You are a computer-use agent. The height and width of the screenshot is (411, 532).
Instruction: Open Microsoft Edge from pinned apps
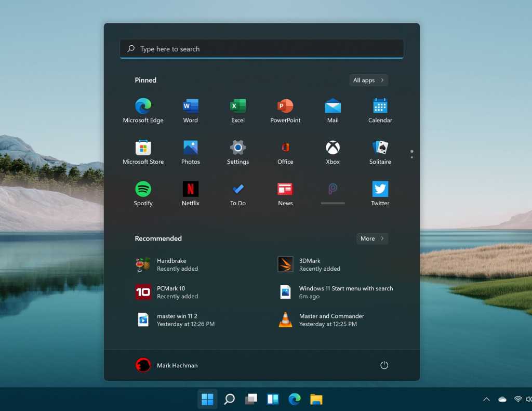[x=143, y=111]
